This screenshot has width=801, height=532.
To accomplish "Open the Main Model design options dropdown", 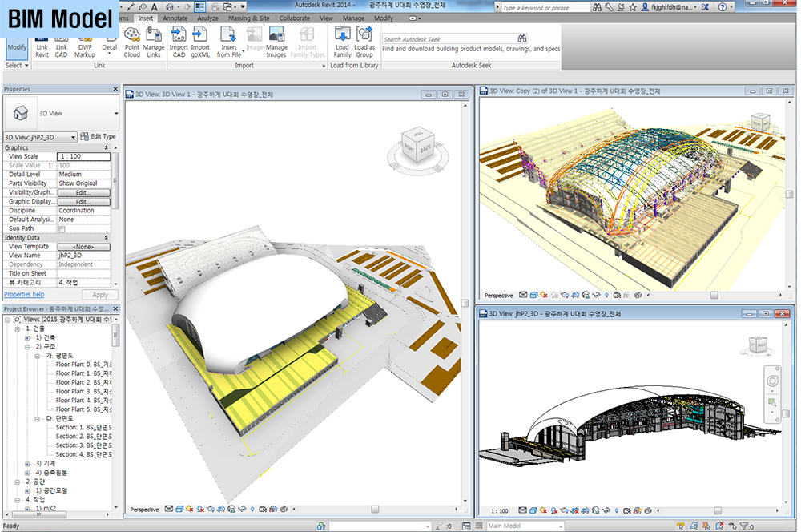I will tap(561, 526).
